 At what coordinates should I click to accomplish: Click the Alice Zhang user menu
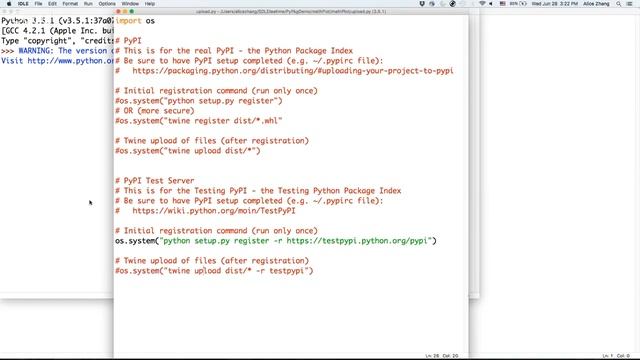click(x=596, y=4)
